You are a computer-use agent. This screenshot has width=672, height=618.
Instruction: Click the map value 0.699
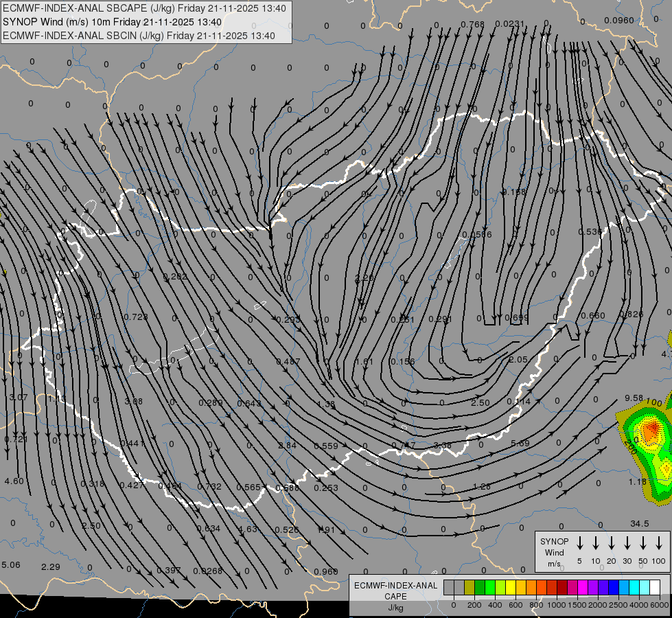(516, 318)
